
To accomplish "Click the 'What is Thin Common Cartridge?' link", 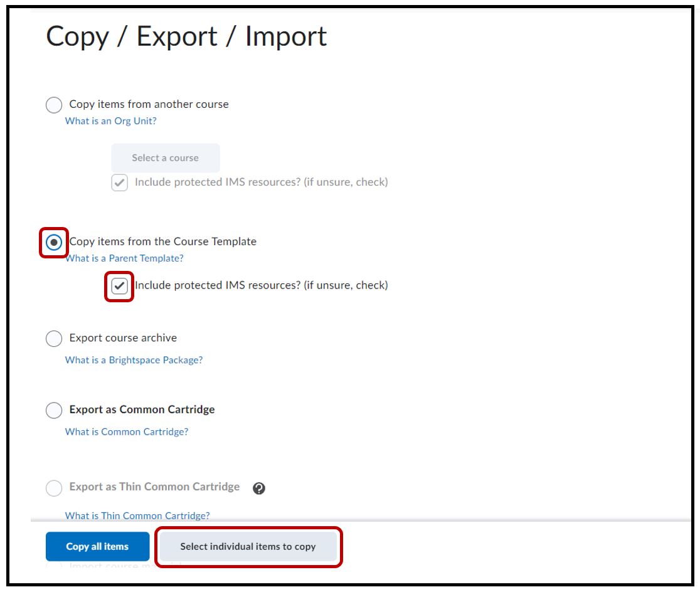I will [137, 515].
